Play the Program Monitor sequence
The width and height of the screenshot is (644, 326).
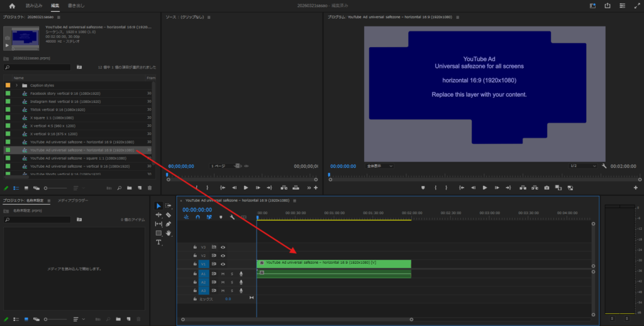coord(484,187)
